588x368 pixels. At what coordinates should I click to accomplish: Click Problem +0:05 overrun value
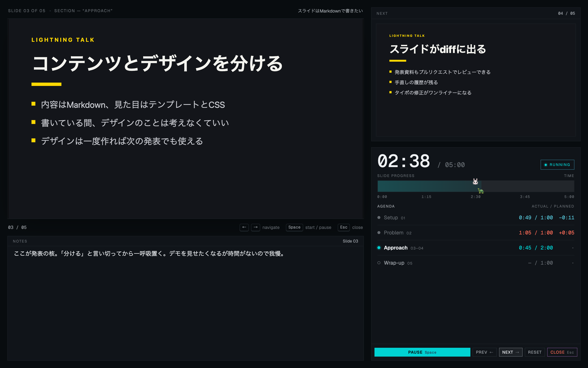tap(566, 233)
